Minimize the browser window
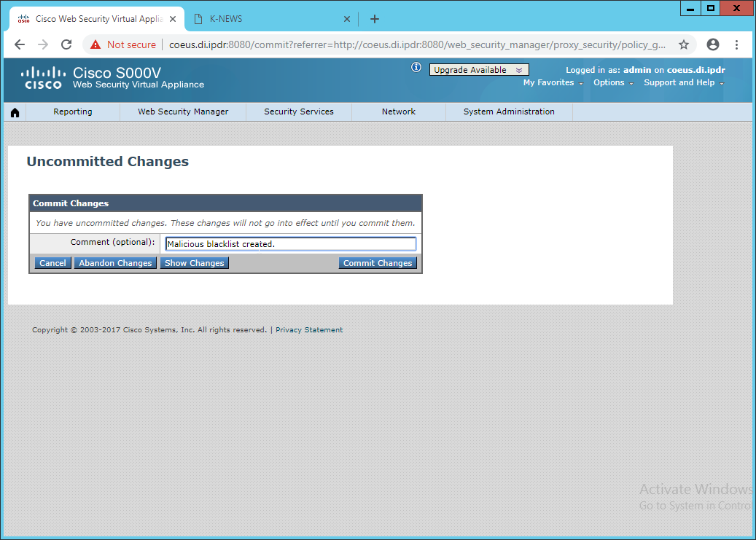This screenshot has height=540, width=756. point(690,9)
